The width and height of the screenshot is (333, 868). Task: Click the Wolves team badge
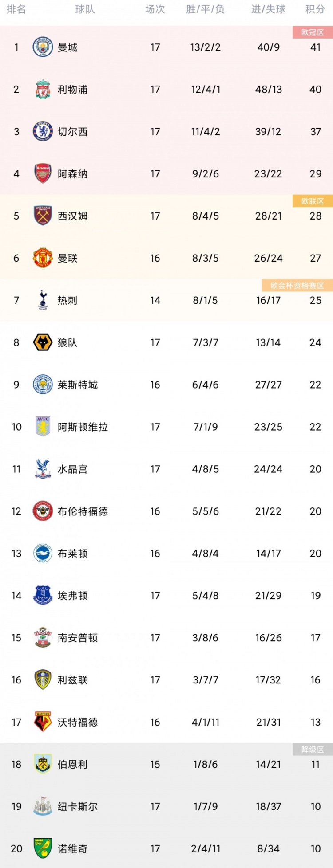43,342
